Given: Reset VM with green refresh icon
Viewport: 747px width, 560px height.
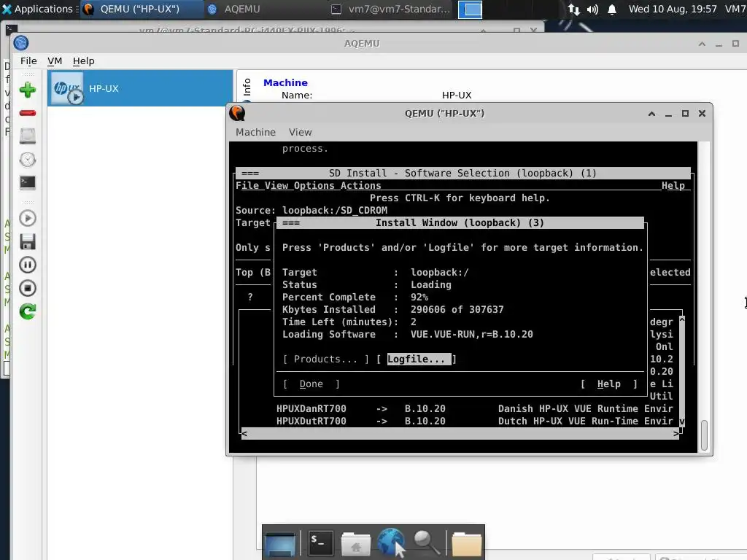Looking at the screenshot, I should click(x=28, y=311).
